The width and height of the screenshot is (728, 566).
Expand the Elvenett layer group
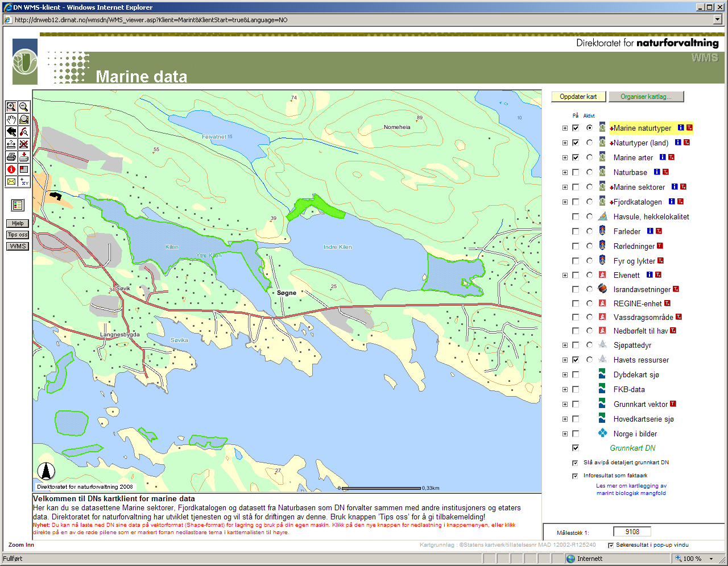point(565,275)
